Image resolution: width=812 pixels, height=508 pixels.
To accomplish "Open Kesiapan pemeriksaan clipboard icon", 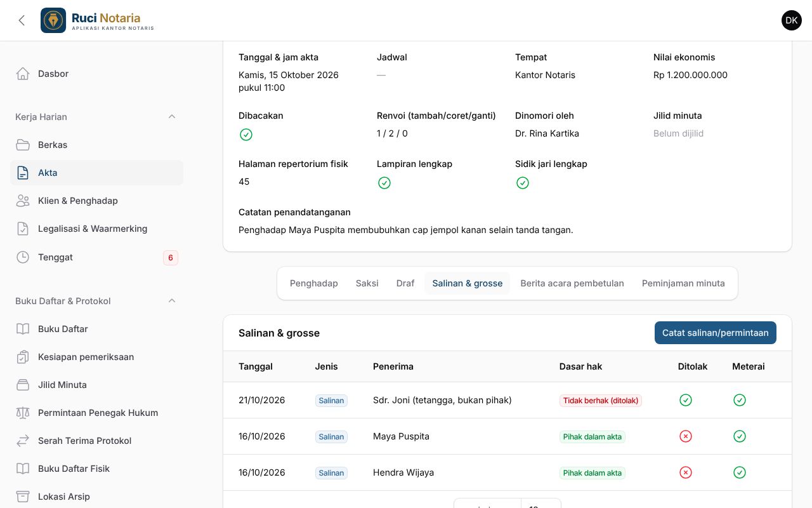I will point(23,357).
